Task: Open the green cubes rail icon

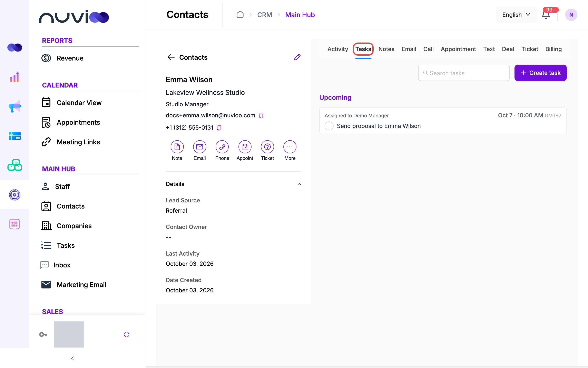Action: 14,165
